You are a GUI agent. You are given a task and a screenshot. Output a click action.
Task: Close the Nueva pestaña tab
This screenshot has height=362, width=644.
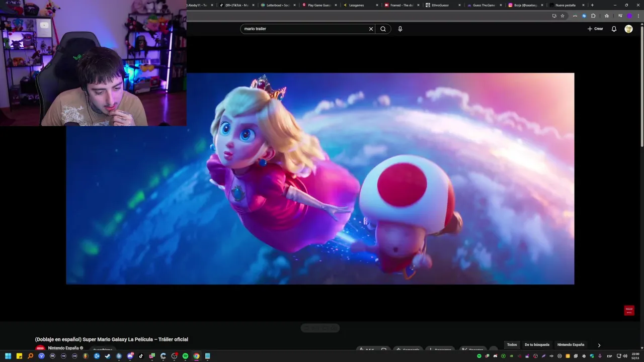point(583,5)
